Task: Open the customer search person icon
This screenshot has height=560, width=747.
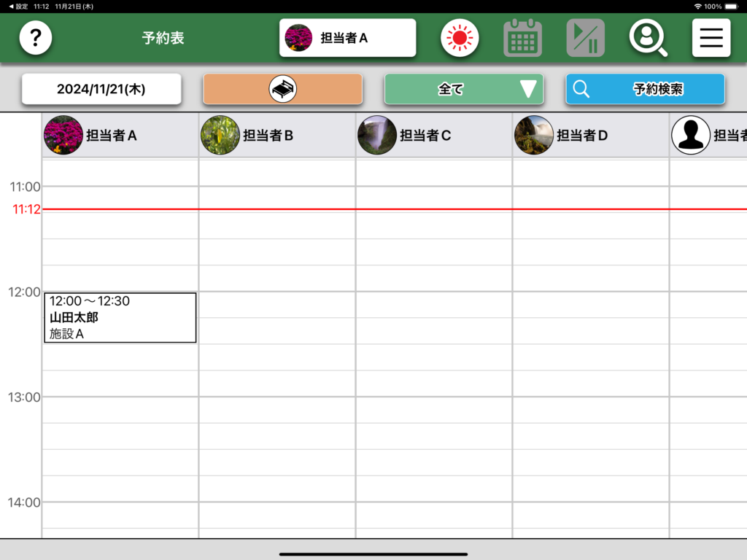Action: 649,38
